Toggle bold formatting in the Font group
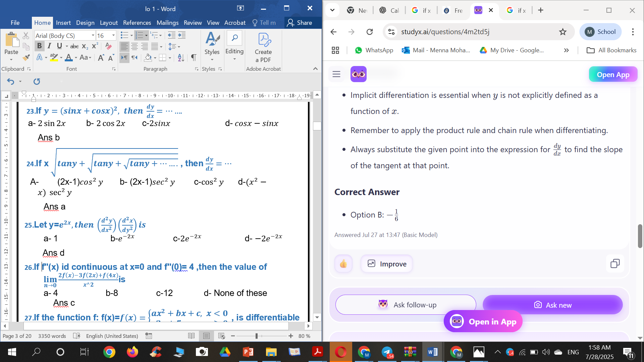 click(x=40, y=46)
